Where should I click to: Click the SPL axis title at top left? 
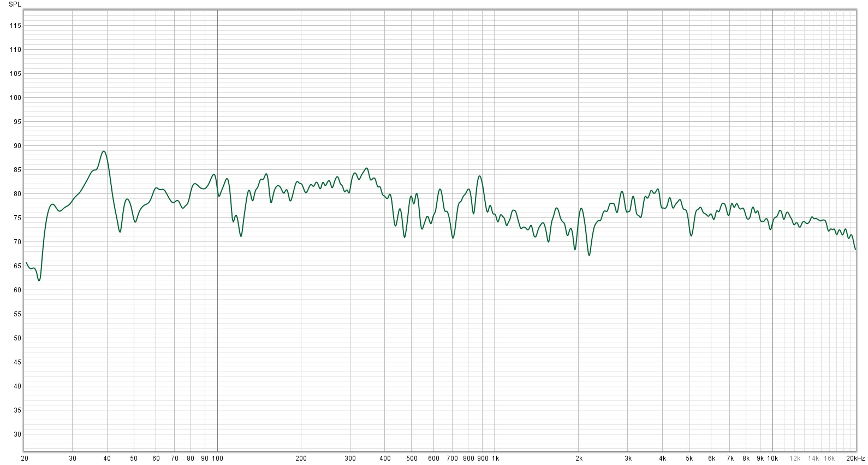(x=15, y=4)
